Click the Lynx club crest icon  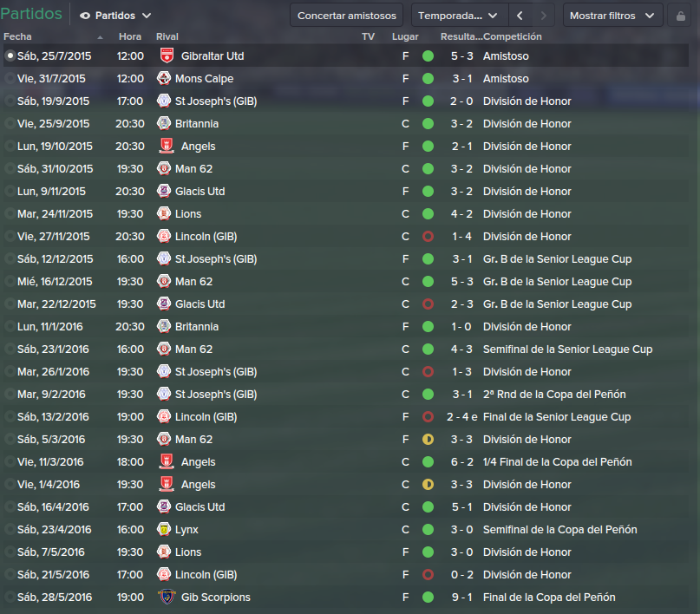[x=164, y=529]
